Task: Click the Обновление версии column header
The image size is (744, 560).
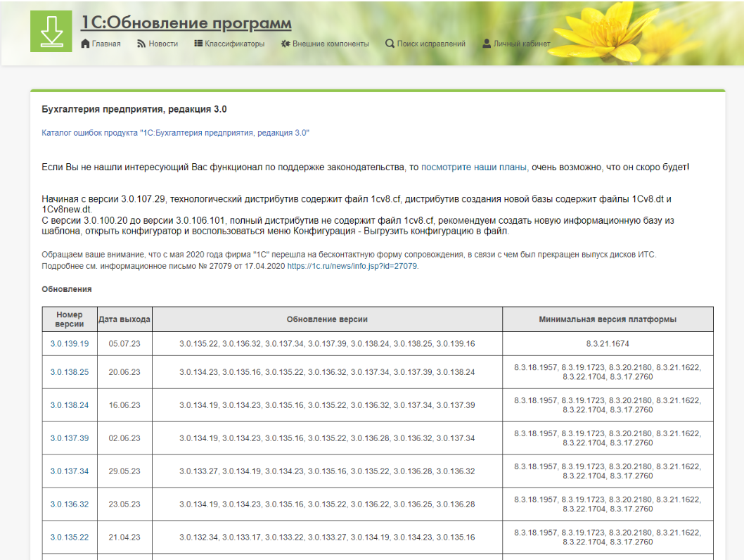Action: (327, 319)
